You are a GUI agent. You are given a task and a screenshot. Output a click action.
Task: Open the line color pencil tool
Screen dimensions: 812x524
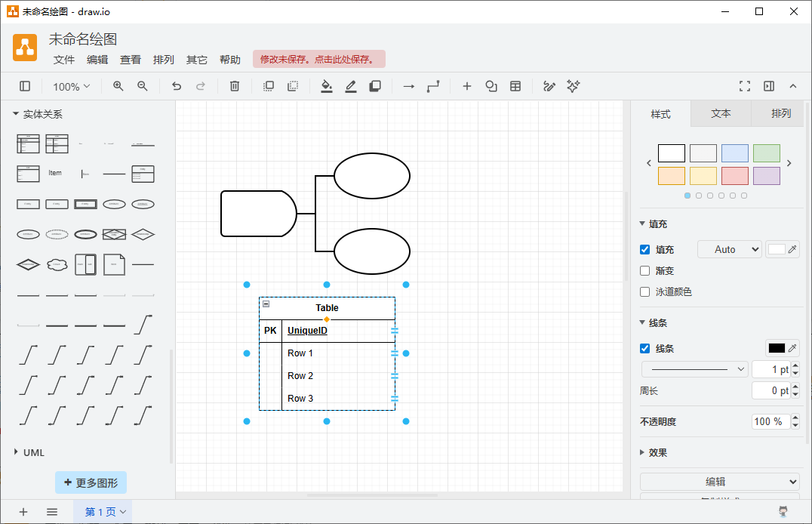pyautogui.click(x=351, y=86)
